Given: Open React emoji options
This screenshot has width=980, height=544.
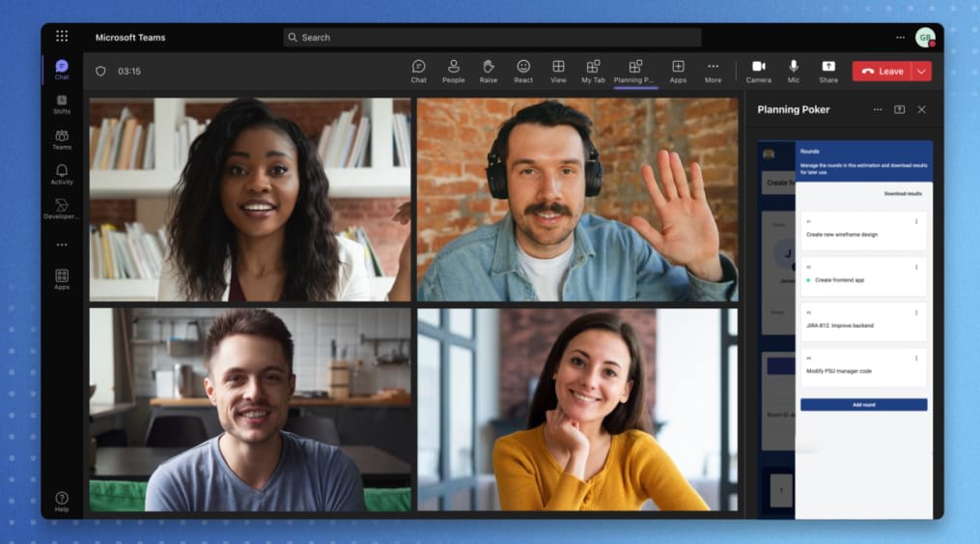Looking at the screenshot, I should click(x=523, y=72).
